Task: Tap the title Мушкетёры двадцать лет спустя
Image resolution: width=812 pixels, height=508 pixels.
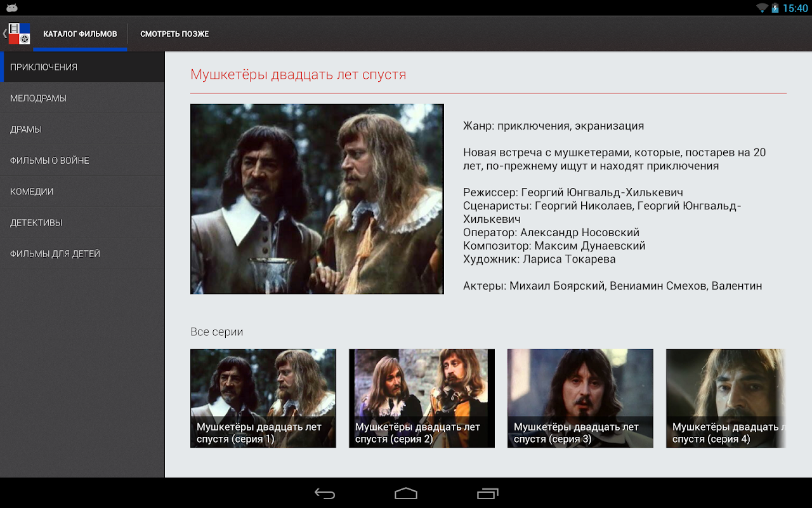Action: pos(298,74)
